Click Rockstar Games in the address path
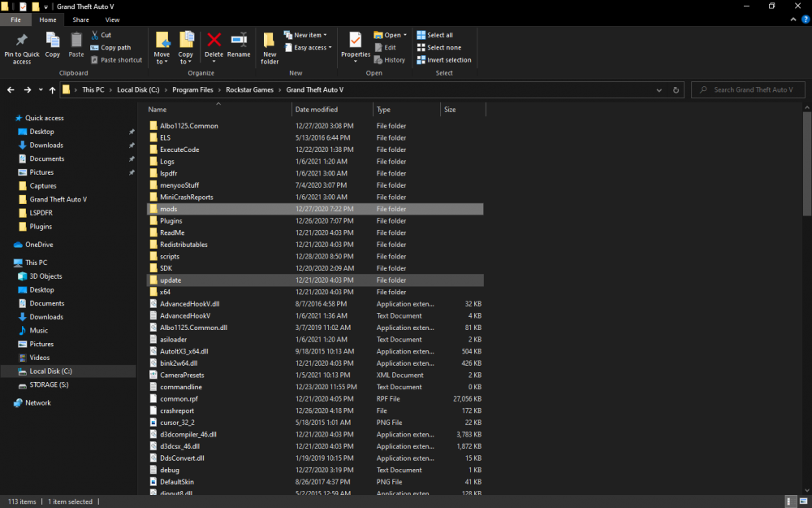The image size is (812, 508). click(x=249, y=90)
